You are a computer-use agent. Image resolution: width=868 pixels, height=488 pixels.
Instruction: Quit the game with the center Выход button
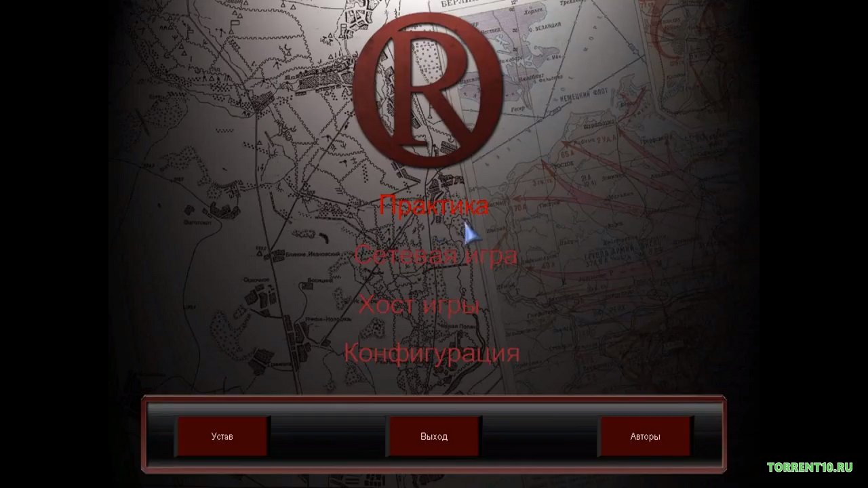(433, 436)
